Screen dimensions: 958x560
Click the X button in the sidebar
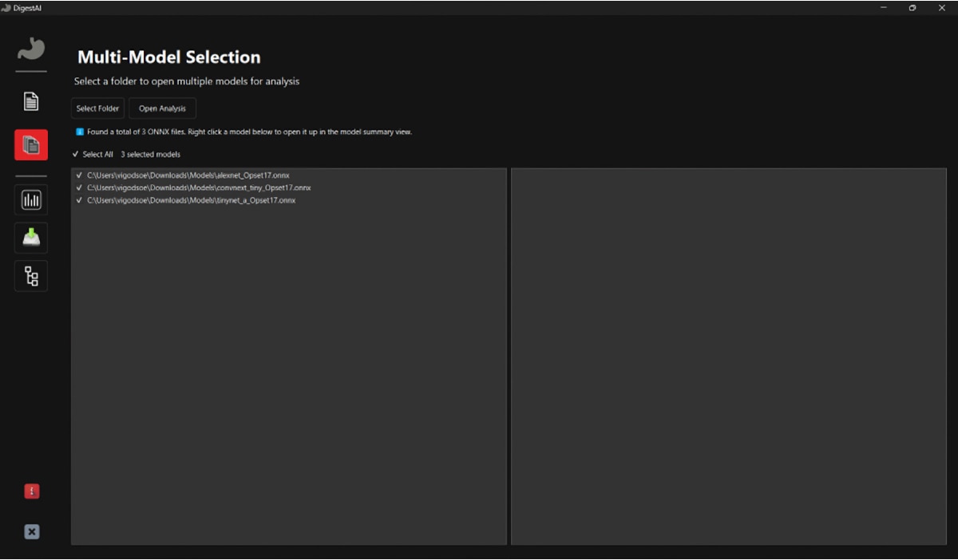click(31, 531)
